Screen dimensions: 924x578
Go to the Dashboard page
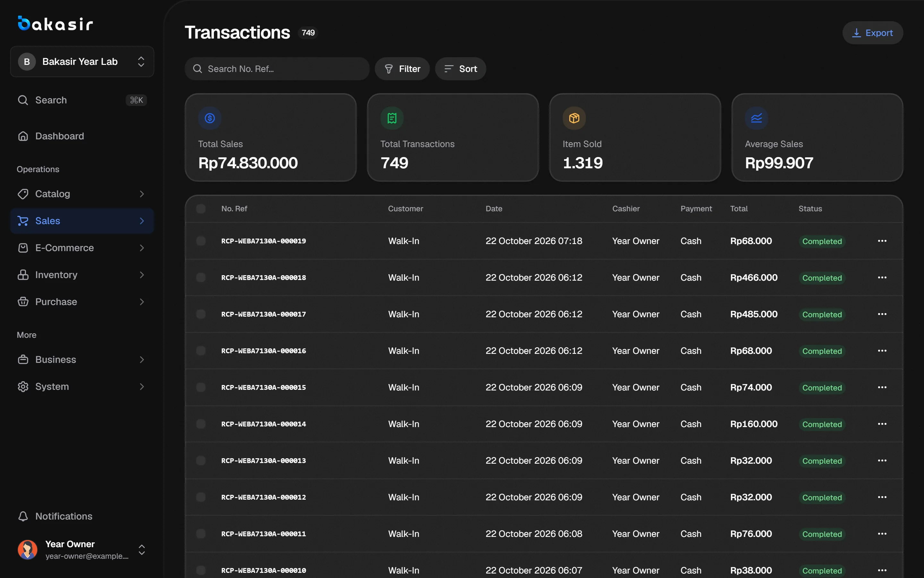tap(82, 136)
